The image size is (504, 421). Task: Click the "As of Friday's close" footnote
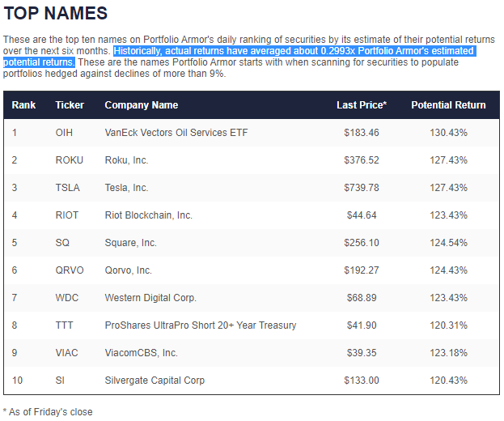[49, 411]
